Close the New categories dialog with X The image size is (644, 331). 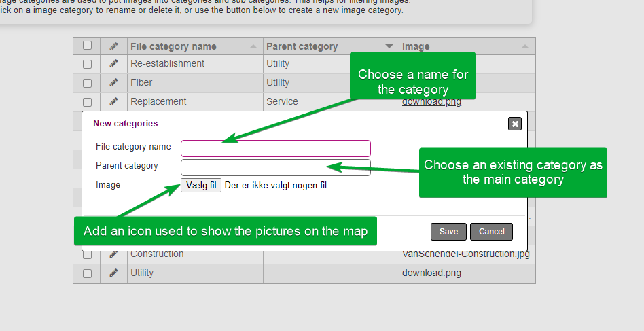coord(515,124)
